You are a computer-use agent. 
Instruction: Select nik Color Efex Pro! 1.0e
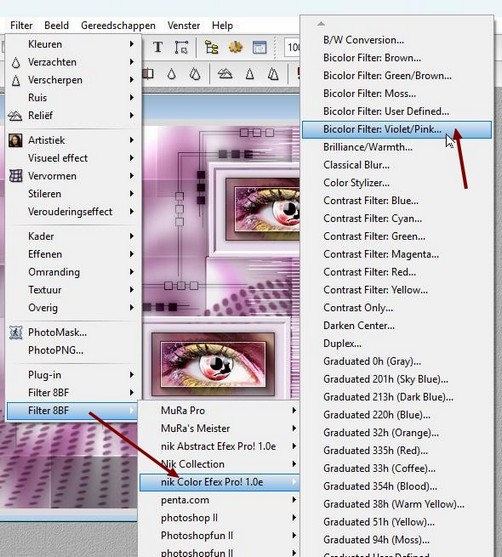219,482
